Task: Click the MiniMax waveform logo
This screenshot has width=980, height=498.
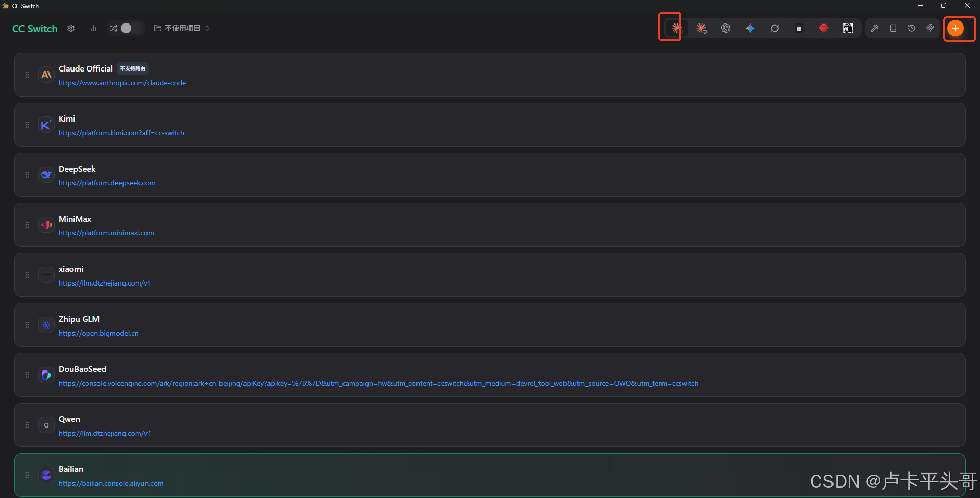Action: click(x=46, y=225)
